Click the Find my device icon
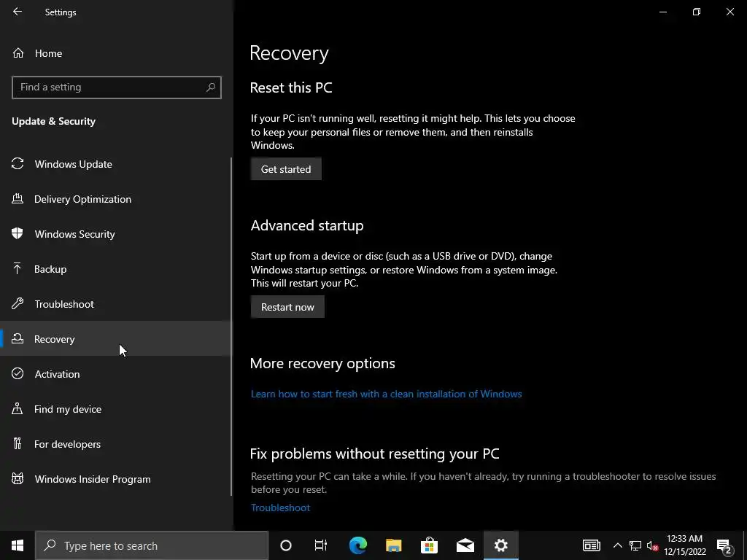 [18, 408]
